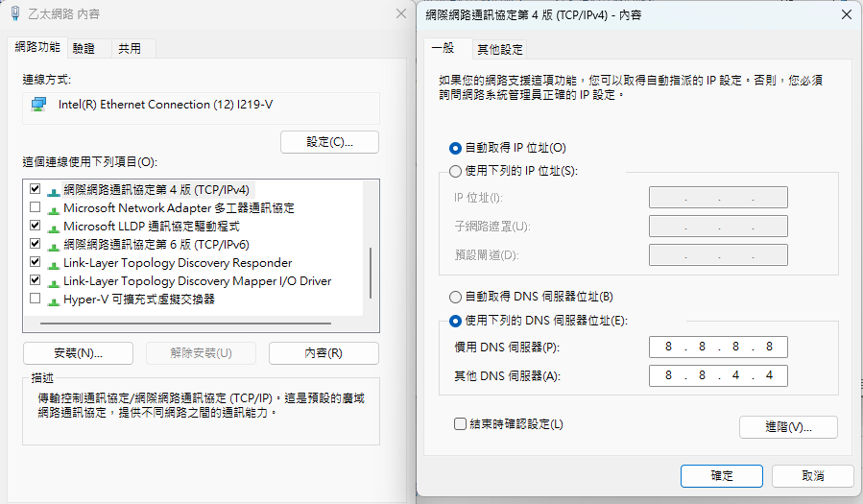Check the 結束時確認設定 checkbox
The width and height of the screenshot is (863, 504).
point(460,423)
